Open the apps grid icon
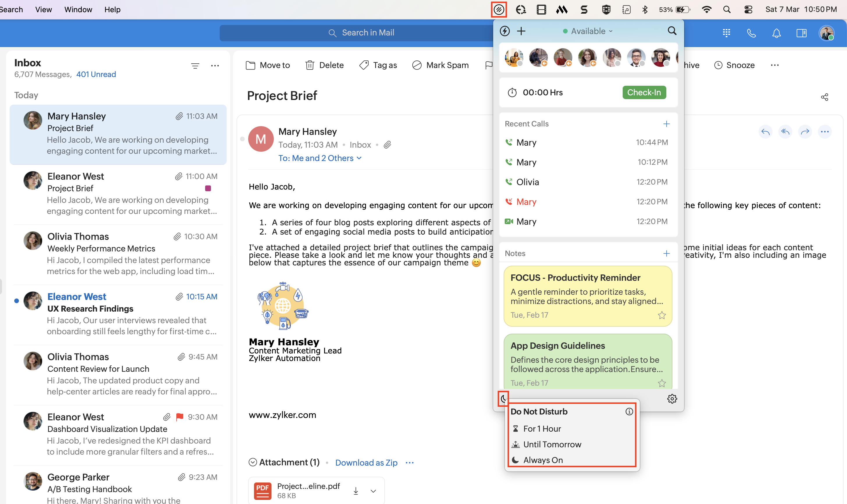Screen dimensions: 847x504 coord(726,33)
